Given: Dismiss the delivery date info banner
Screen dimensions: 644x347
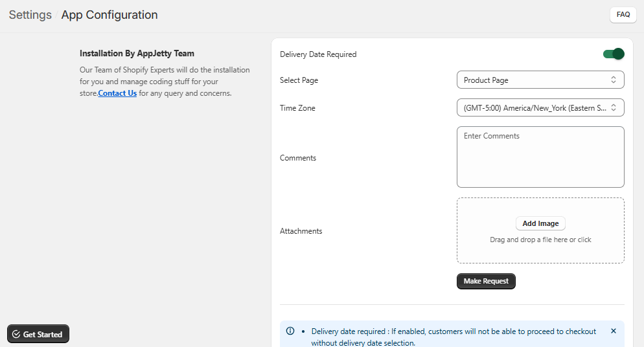Looking at the screenshot, I should 614,331.
